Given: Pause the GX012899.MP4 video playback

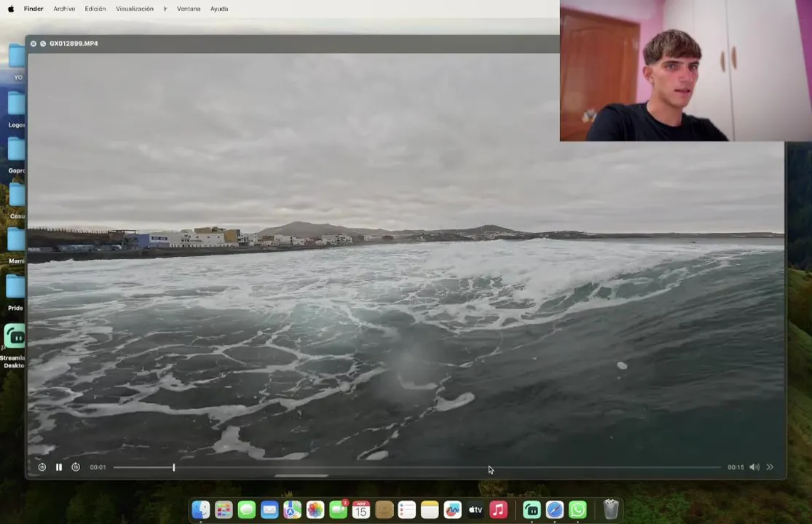Looking at the screenshot, I should tap(59, 467).
